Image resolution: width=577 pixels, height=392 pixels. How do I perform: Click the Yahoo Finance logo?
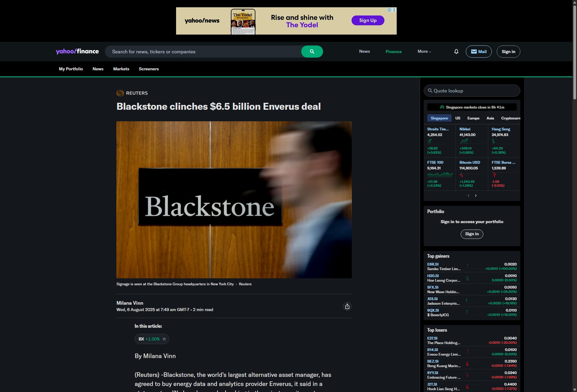77,51
